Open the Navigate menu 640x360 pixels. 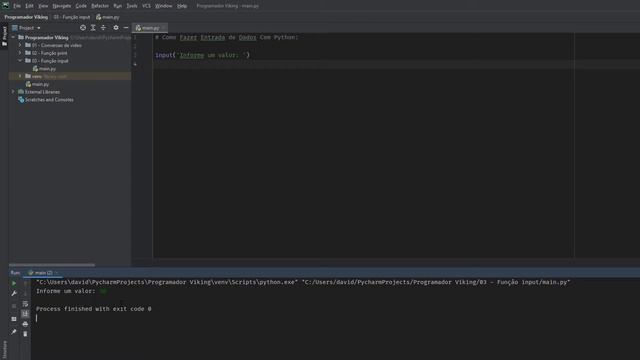pyautogui.click(x=62, y=6)
